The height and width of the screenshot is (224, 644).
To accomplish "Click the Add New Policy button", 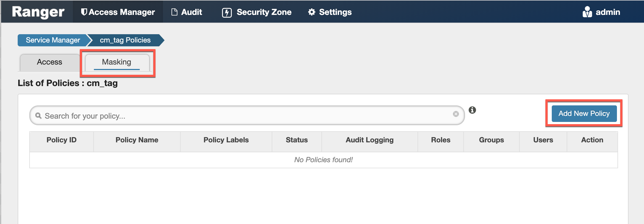I will click(584, 113).
